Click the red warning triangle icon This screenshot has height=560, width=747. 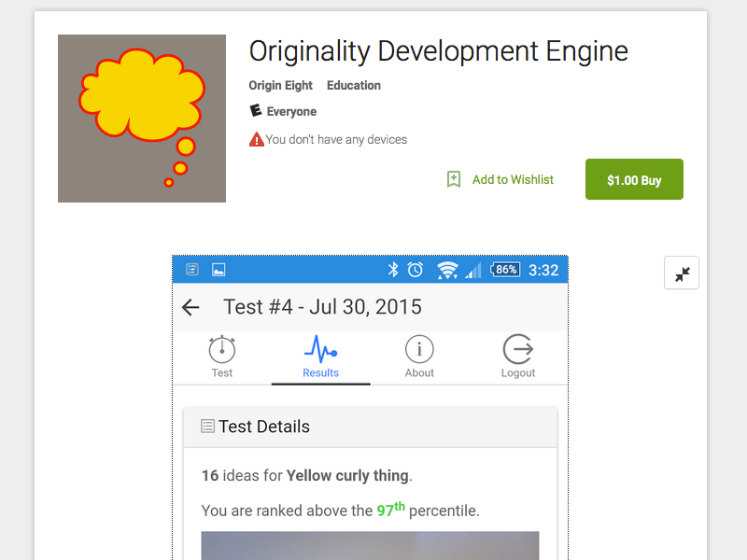[x=256, y=139]
